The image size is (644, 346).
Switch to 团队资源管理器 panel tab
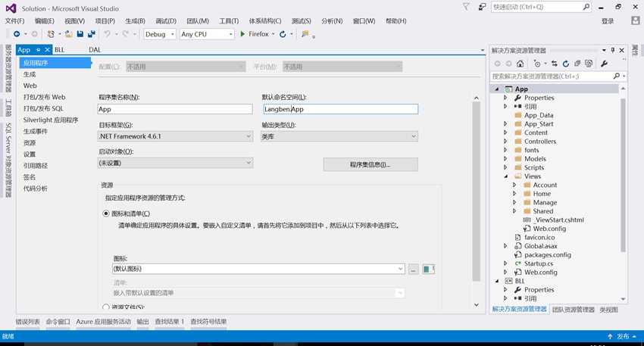click(x=574, y=310)
